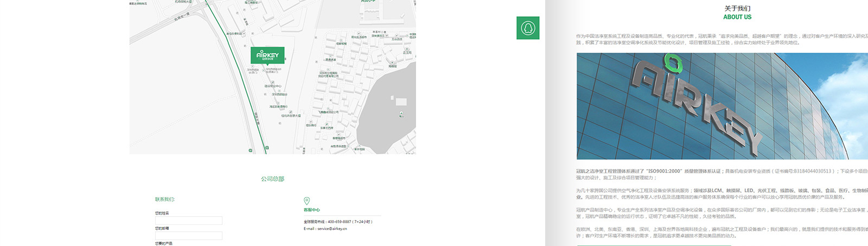Click the 客服中心 label
This screenshot has width=868, height=246.
coord(311,210)
